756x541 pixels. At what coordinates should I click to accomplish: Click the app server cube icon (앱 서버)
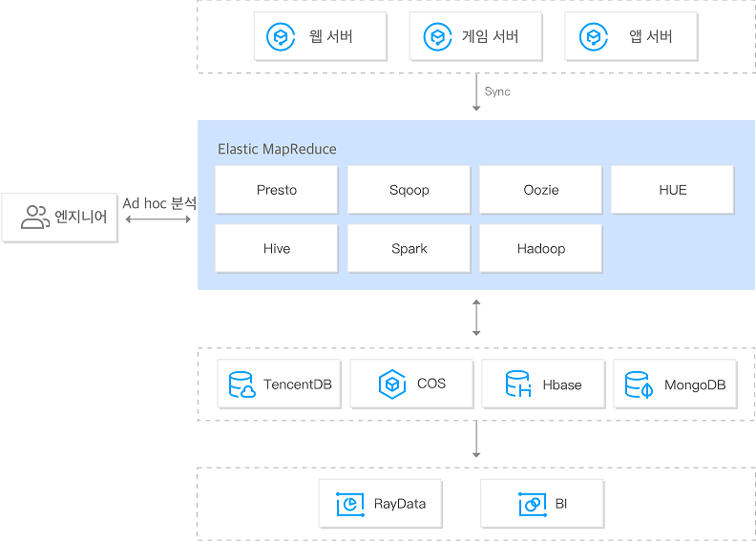click(594, 36)
